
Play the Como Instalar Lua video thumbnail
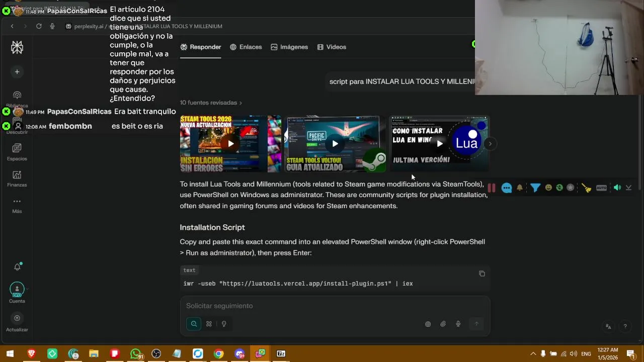pos(439,144)
